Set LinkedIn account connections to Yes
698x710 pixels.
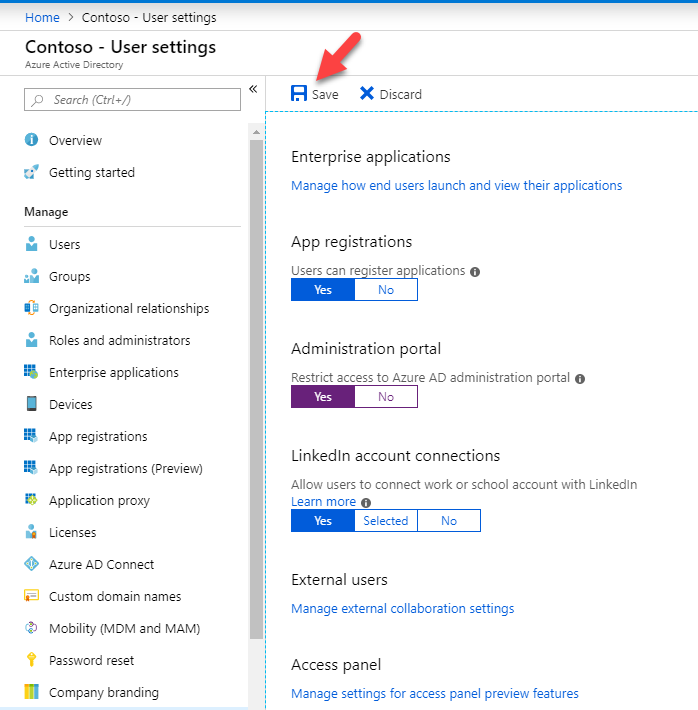[323, 520]
